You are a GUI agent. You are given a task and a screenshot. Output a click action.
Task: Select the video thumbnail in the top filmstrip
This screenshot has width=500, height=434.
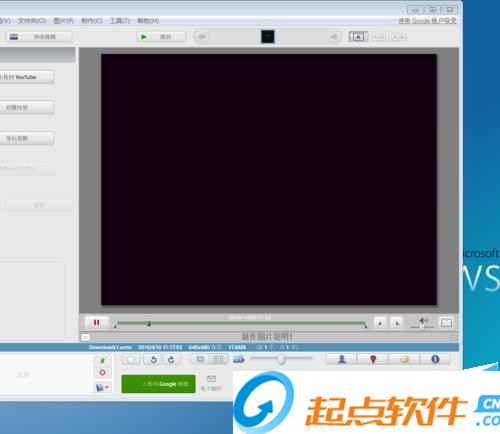[268, 37]
